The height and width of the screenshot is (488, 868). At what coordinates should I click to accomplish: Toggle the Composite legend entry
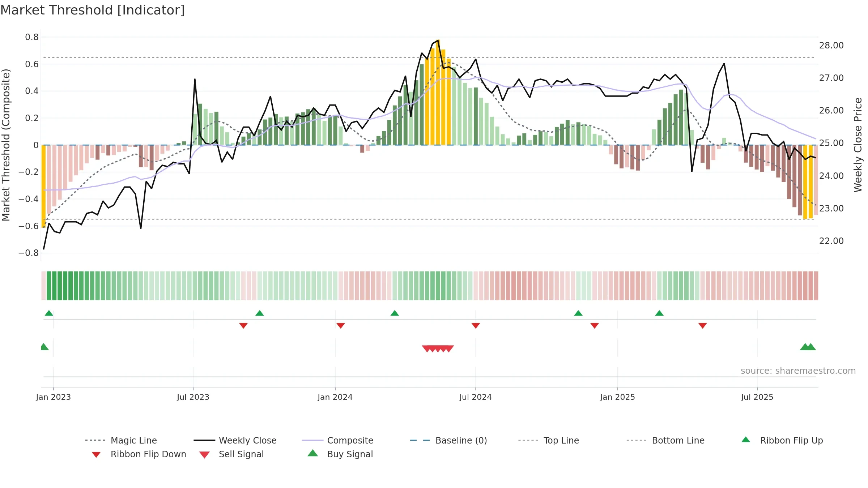(x=337, y=440)
